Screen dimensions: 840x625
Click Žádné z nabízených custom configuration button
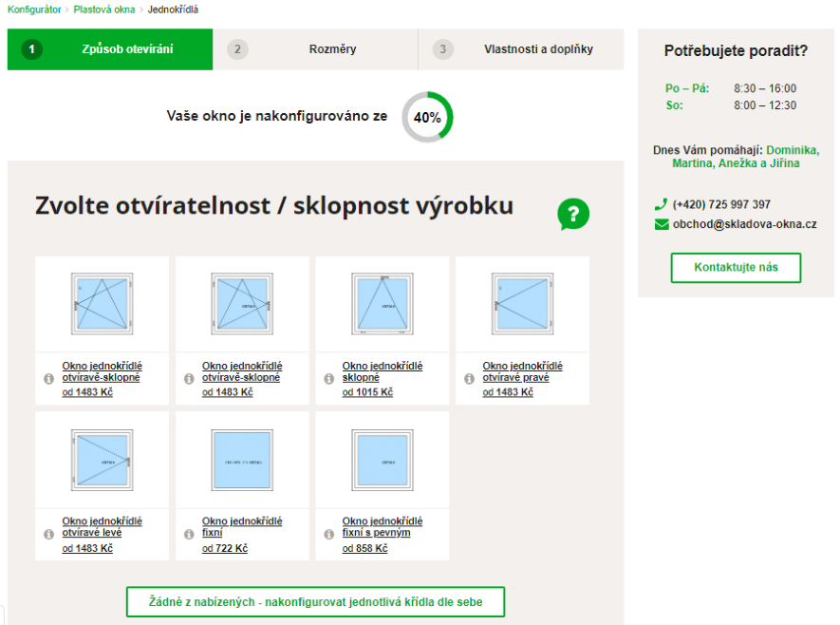coord(315,602)
